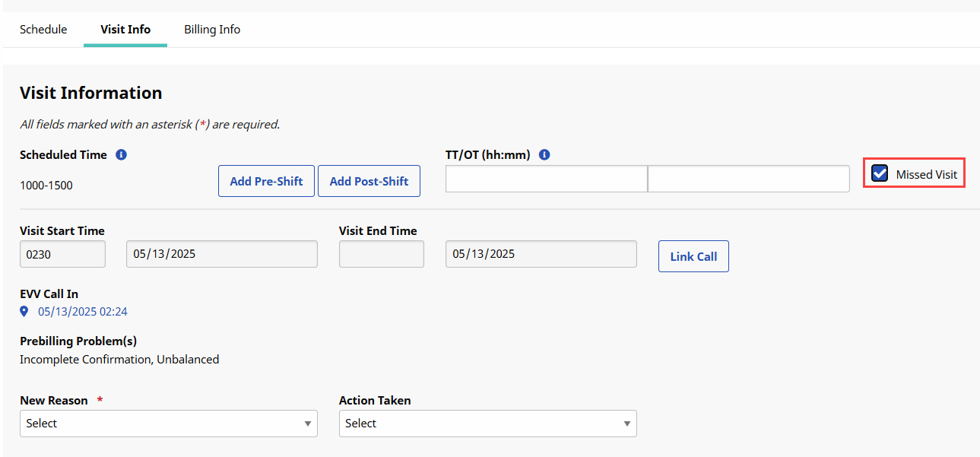Focus the empty Visit End Time field
The width and height of the screenshot is (980, 457).
(x=381, y=255)
